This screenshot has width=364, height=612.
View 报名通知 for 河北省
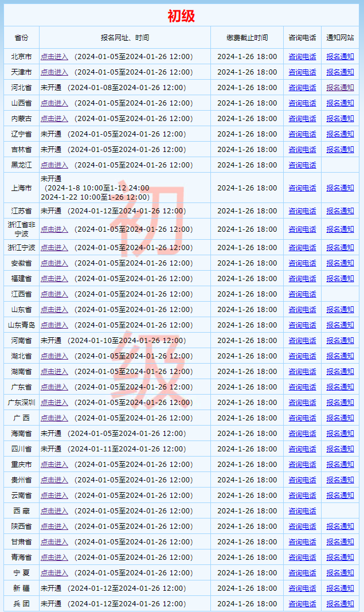pos(340,87)
